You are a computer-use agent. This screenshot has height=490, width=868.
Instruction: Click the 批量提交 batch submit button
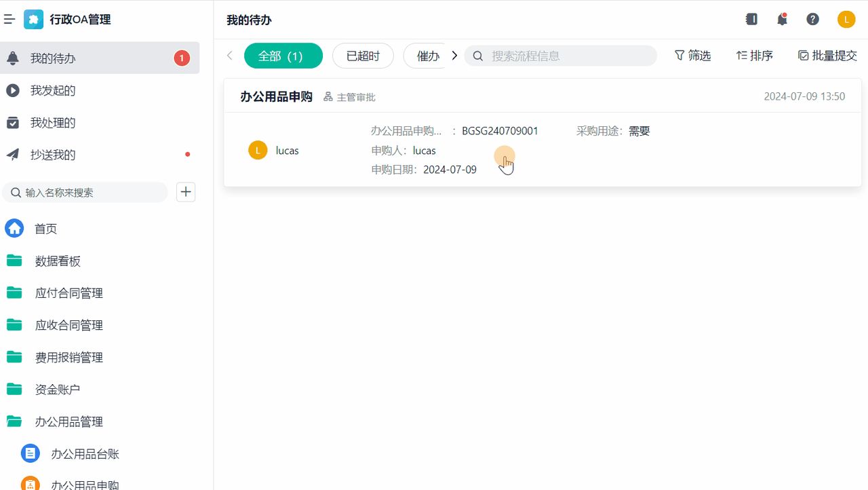pyautogui.click(x=827, y=56)
